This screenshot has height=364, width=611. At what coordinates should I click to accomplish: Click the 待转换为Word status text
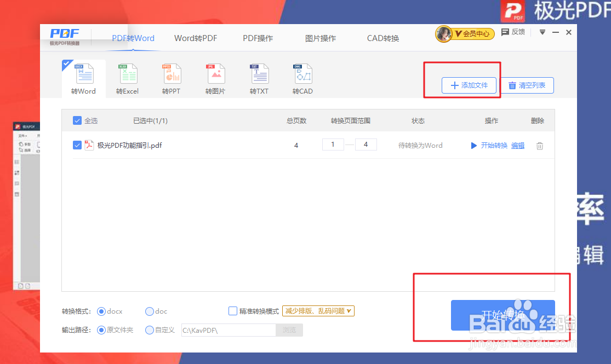point(420,145)
